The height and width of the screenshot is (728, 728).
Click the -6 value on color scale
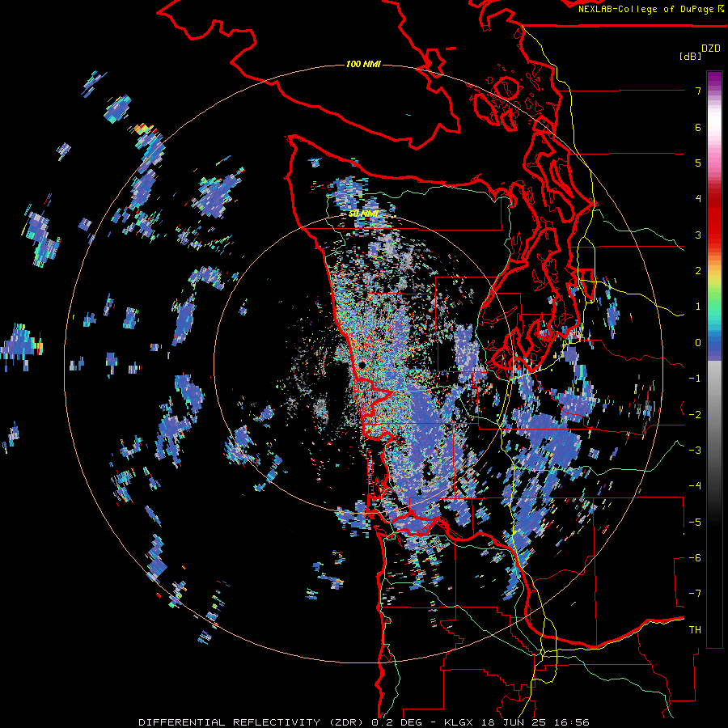[695, 558]
